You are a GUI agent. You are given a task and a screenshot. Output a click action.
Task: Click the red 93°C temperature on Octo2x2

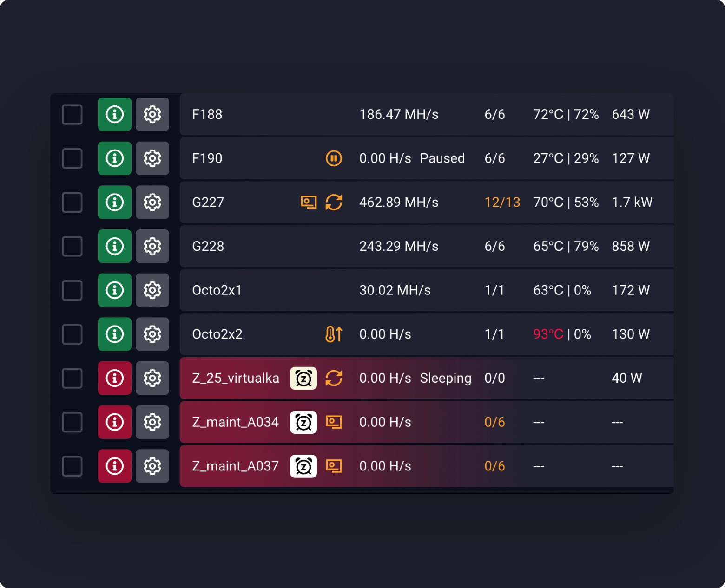pyautogui.click(x=548, y=334)
